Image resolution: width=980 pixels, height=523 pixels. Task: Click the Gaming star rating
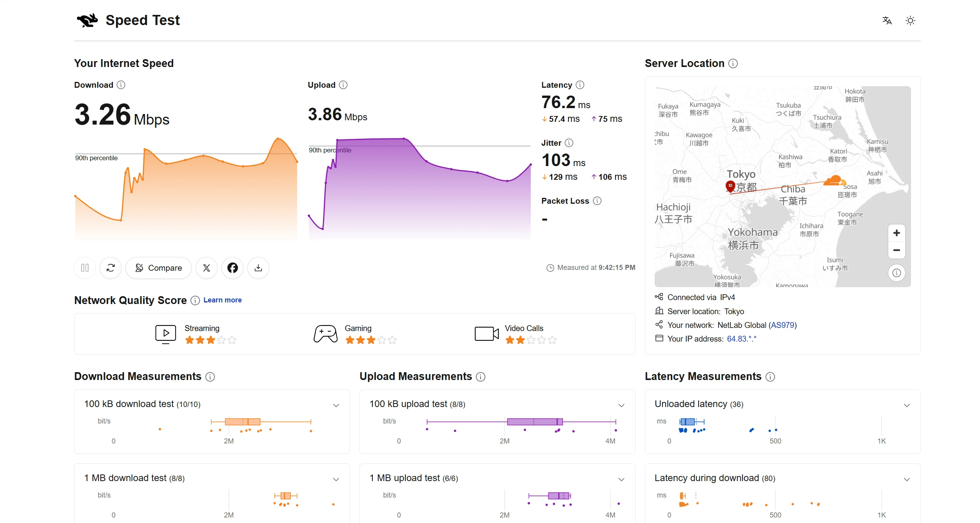(371, 340)
